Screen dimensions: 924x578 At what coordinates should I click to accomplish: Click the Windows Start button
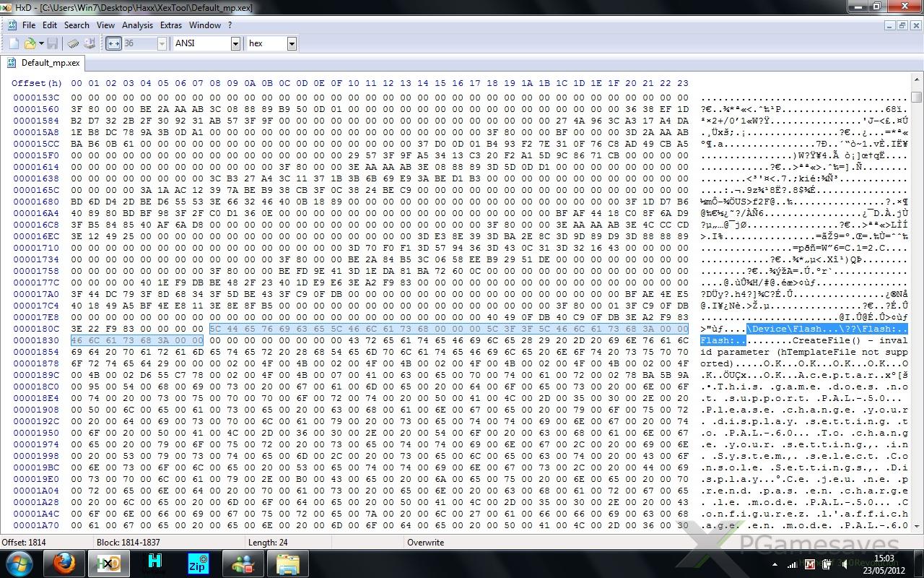click(x=19, y=563)
